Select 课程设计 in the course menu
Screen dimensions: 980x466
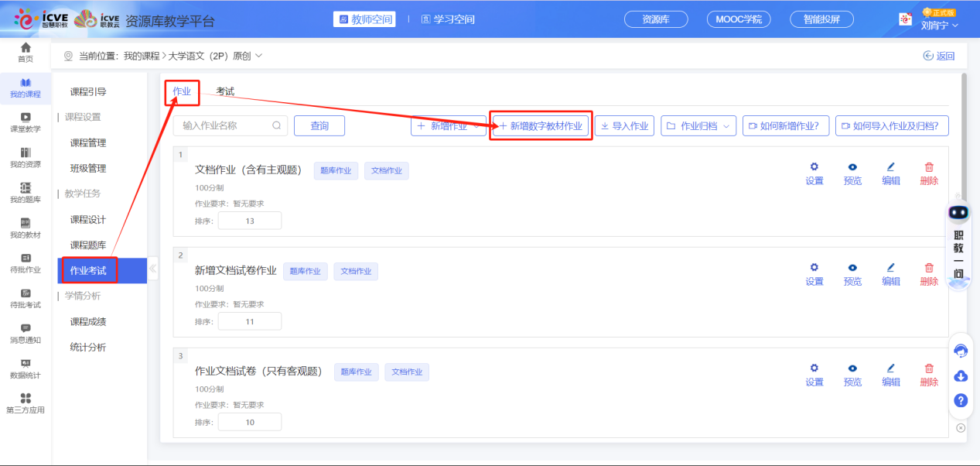coord(87,220)
